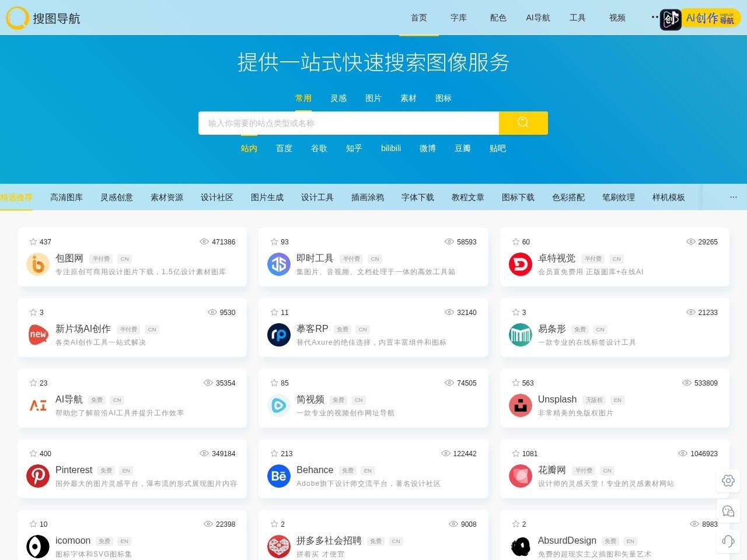747x560 pixels.
Task: Open the WeChat chat floating button
Action: click(728, 511)
